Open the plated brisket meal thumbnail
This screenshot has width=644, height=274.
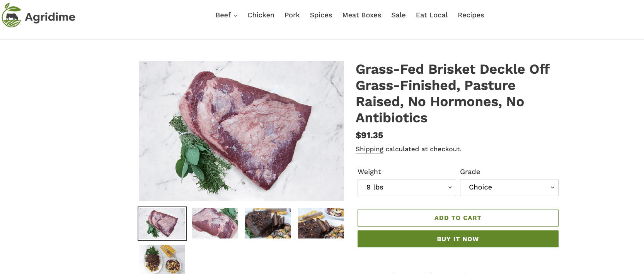coord(162,259)
